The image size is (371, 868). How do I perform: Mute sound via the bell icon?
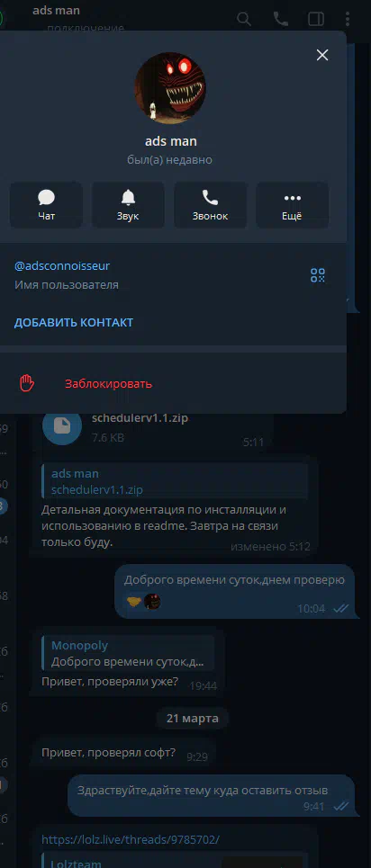pyautogui.click(x=128, y=205)
